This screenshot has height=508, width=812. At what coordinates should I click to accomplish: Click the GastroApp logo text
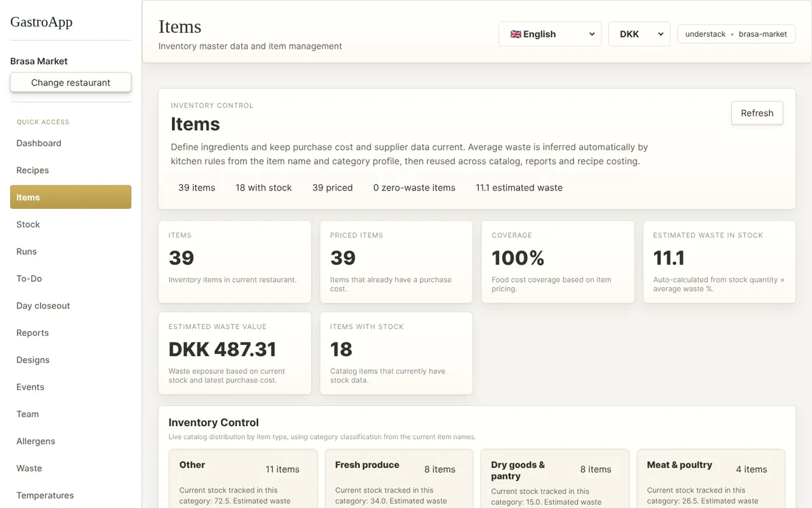[41, 22]
